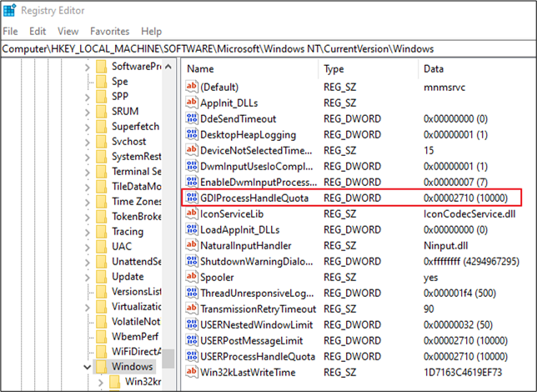Click the IconServiceLib string icon
The image size is (537, 392).
tap(192, 214)
